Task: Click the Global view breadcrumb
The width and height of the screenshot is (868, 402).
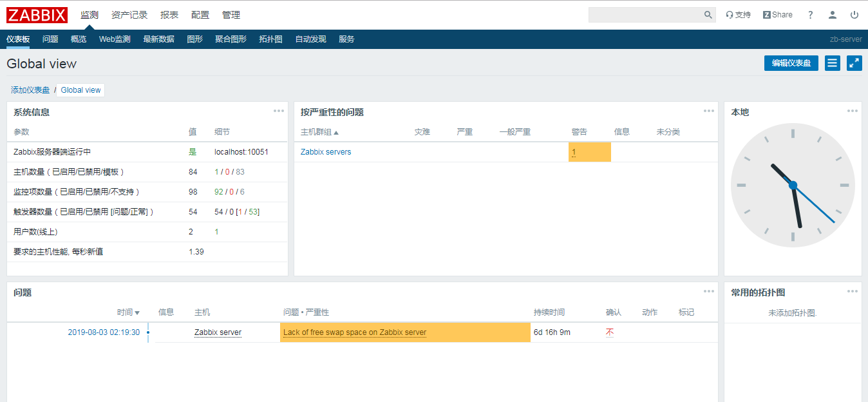Action: (80, 90)
